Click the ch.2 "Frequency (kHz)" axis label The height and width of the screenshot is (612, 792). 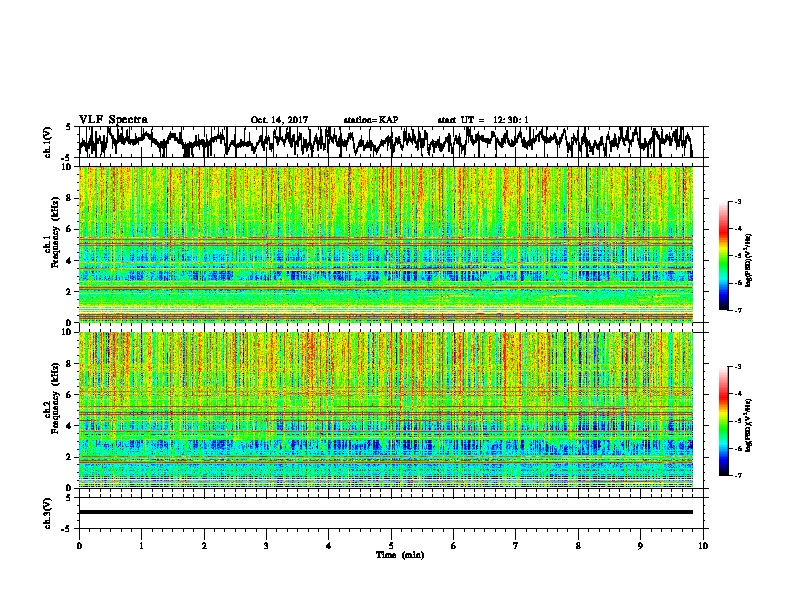(x=55, y=398)
